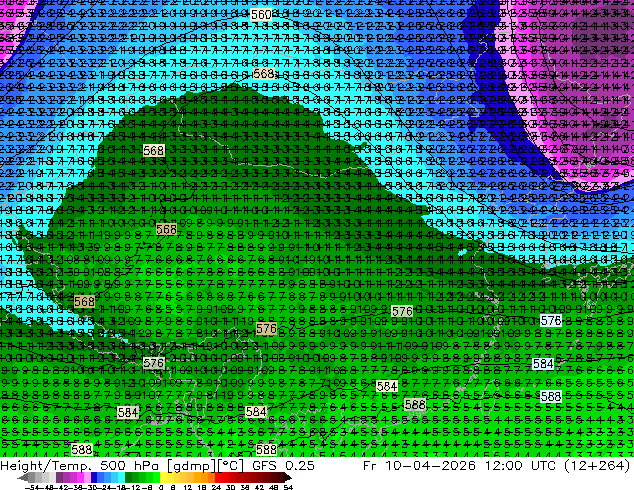
Task: Click the 'Fr' weekday text
Action: click(x=370, y=466)
